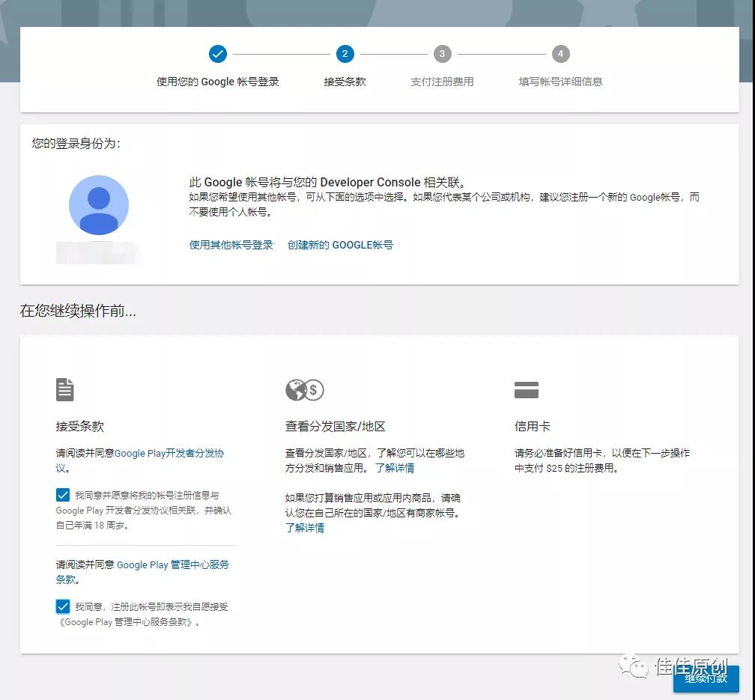Click 创建新的 GOOGLE帐号 link
Viewport: 755px width, 700px height.
coord(340,245)
